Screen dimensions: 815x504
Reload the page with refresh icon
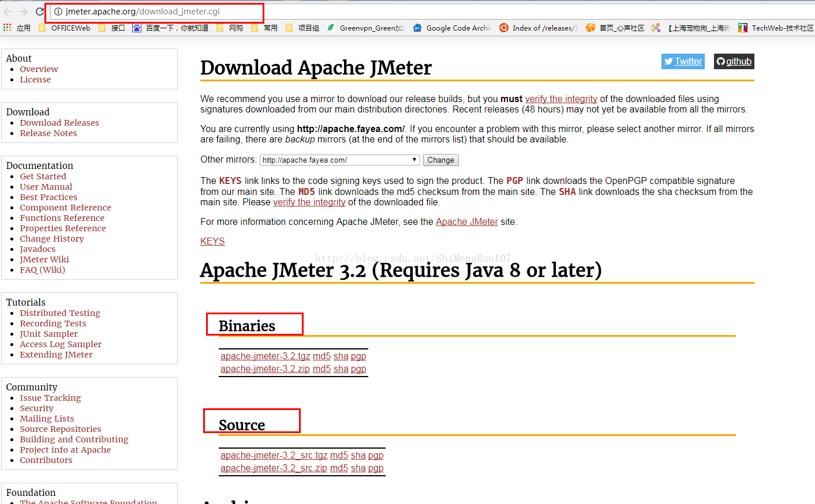pyautogui.click(x=40, y=12)
